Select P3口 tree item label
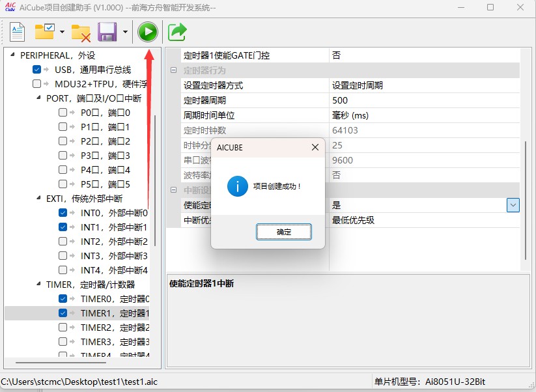The width and height of the screenshot is (536, 392). coord(106,156)
